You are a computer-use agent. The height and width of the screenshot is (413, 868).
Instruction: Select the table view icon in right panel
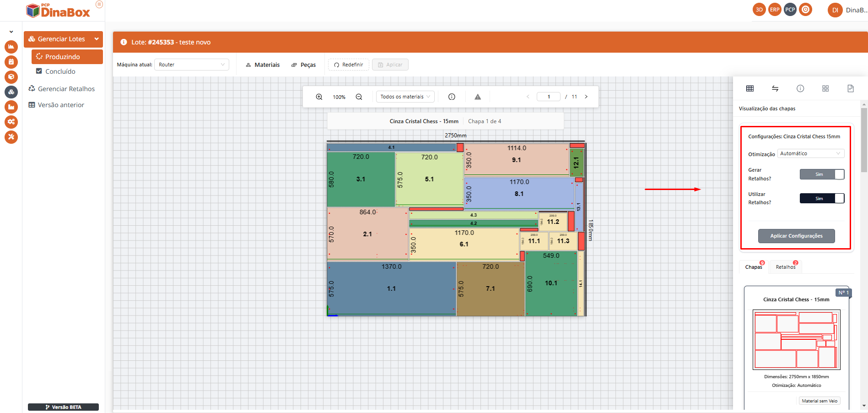tap(750, 88)
